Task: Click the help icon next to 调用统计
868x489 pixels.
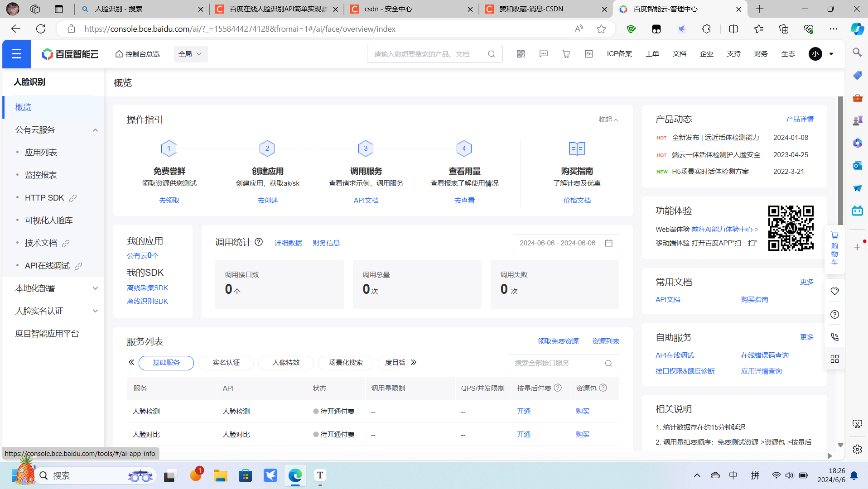Action: [259, 242]
